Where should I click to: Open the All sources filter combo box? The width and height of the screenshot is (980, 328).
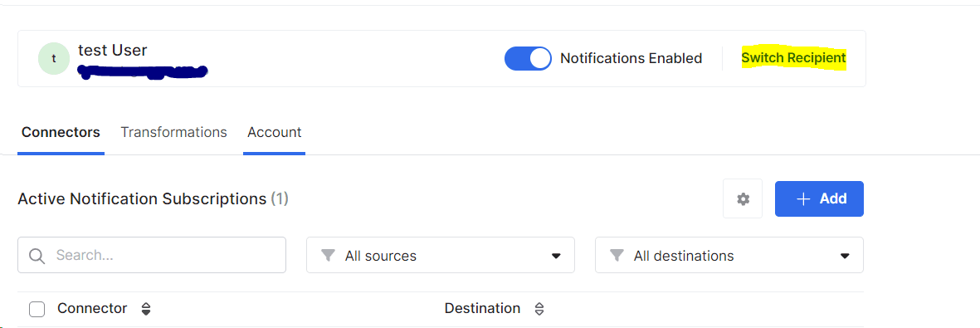441,255
